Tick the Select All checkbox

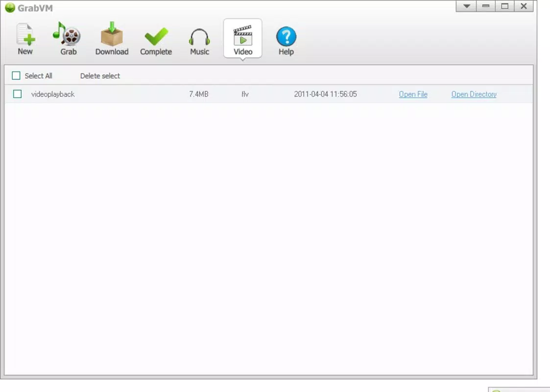click(16, 75)
